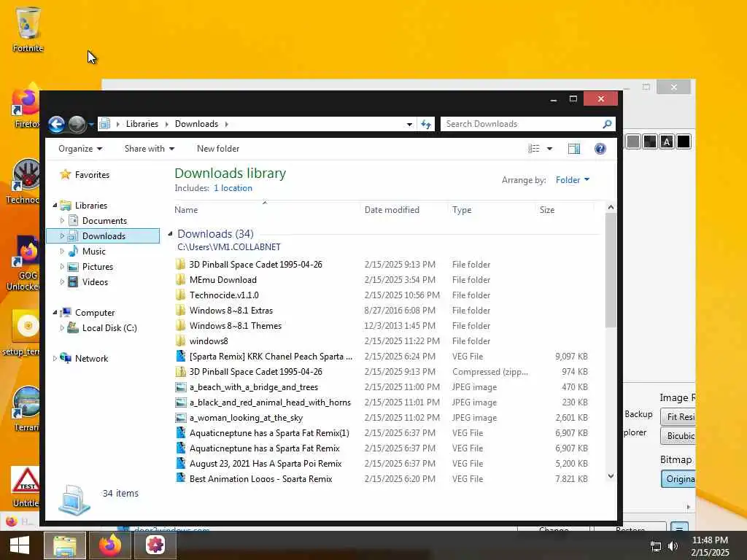This screenshot has width=747, height=560.
Task: Select Libraries in the address breadcrumb
Action: (x=142, y=124)
